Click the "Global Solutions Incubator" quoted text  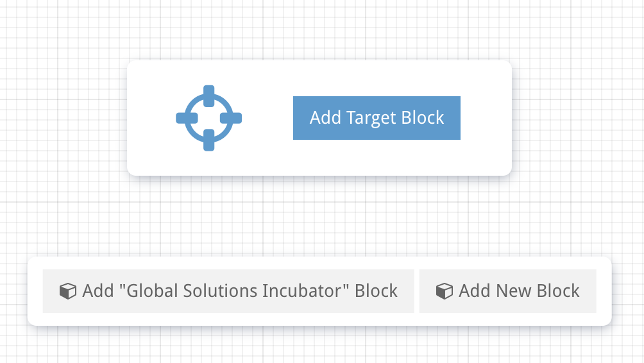point(234,291)
